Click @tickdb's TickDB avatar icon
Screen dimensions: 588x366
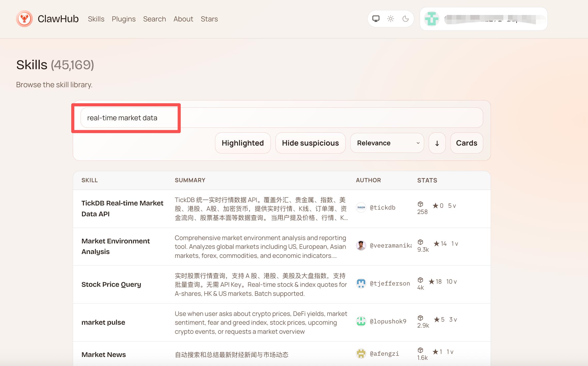coord(361,208)
